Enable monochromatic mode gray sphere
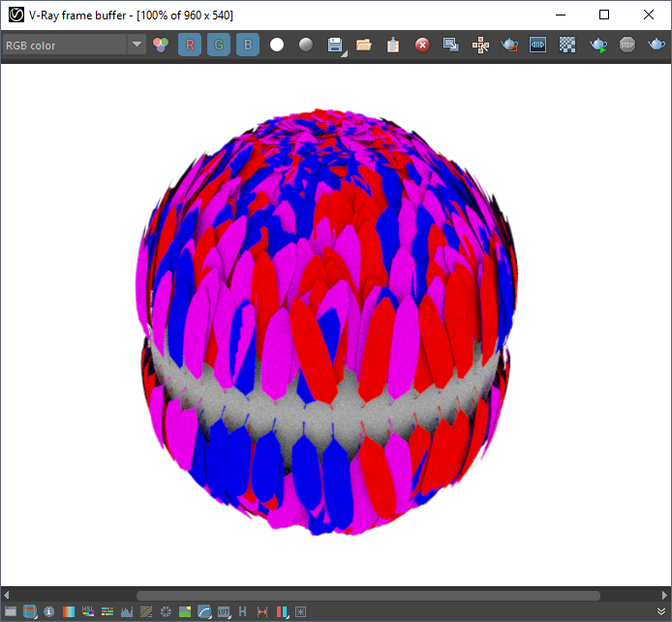 tap(306, 45)
